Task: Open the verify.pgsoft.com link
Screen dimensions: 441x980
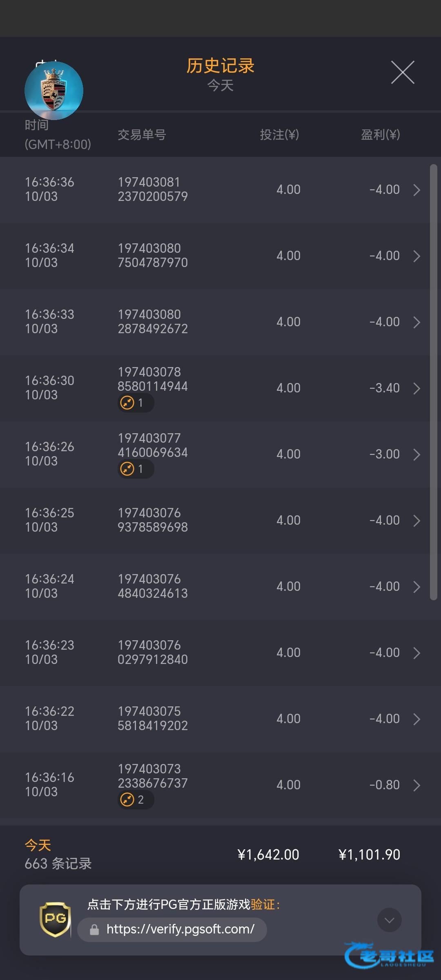Action: coord(180,929)
